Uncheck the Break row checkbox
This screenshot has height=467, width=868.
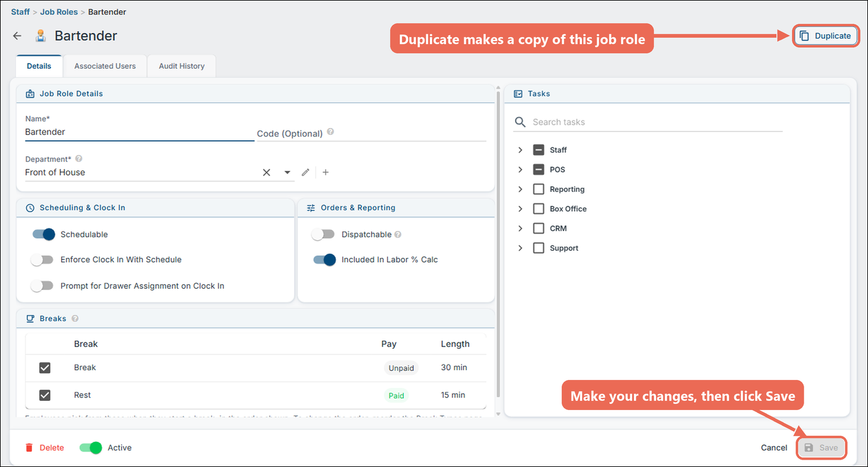[45, 368]
